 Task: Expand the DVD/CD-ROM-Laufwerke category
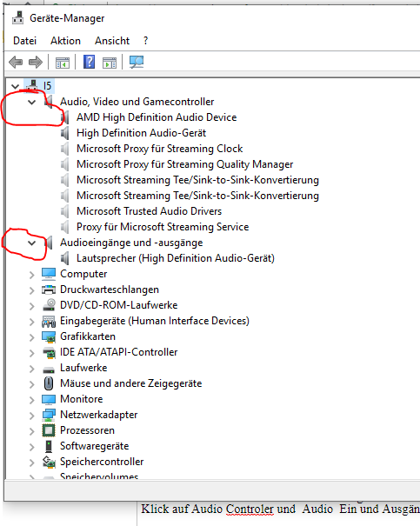(31, 306)
